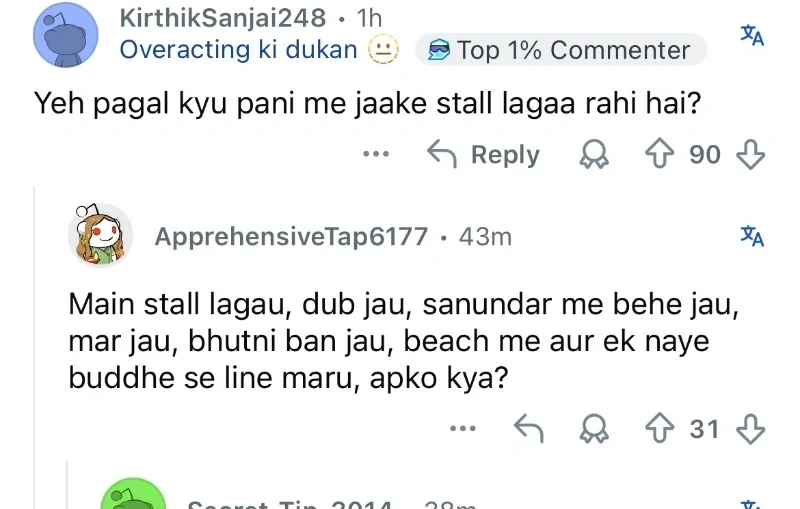Translate ApprehensiveTap6177's reply
The image size is (800, 509).
click(752, 237)
